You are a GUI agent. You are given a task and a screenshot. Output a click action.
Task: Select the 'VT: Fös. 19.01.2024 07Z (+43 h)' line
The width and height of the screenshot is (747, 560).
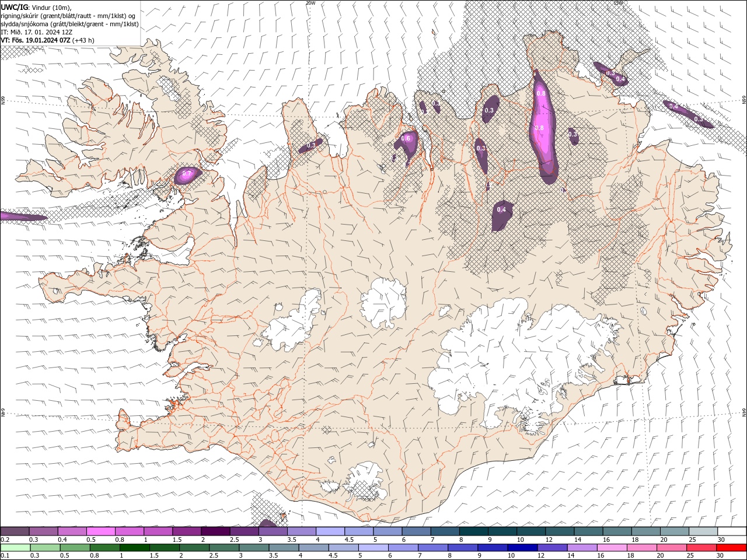point(47,40)
